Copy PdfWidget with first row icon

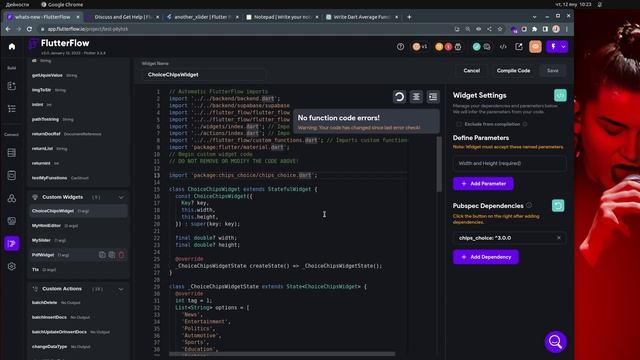point(102,255)
